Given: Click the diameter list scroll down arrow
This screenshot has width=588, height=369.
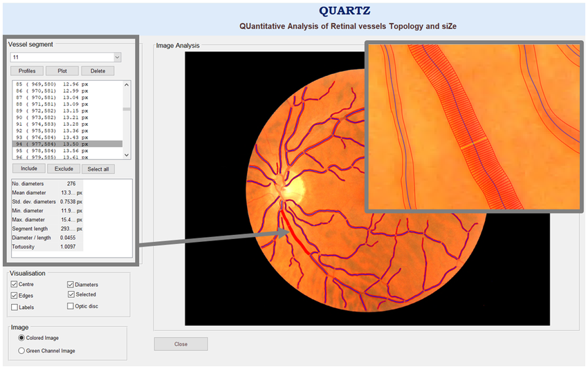Looking at the screenshot, I should point(127,155).
